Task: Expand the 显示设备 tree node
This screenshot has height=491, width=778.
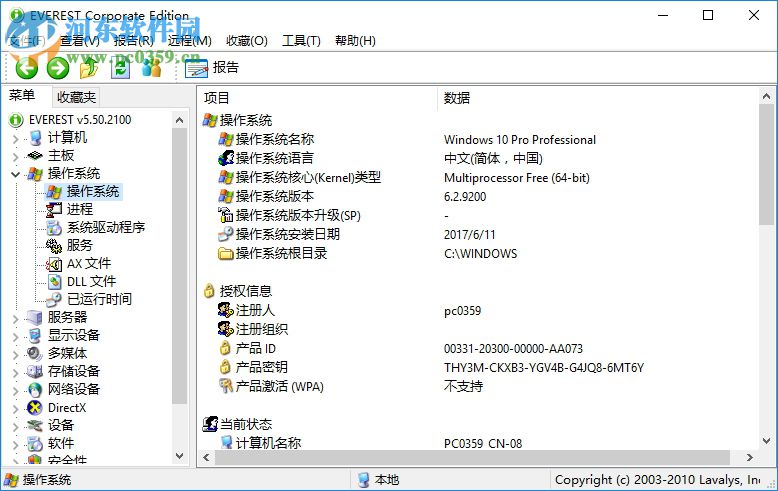Action: click(x=15, y=337)
